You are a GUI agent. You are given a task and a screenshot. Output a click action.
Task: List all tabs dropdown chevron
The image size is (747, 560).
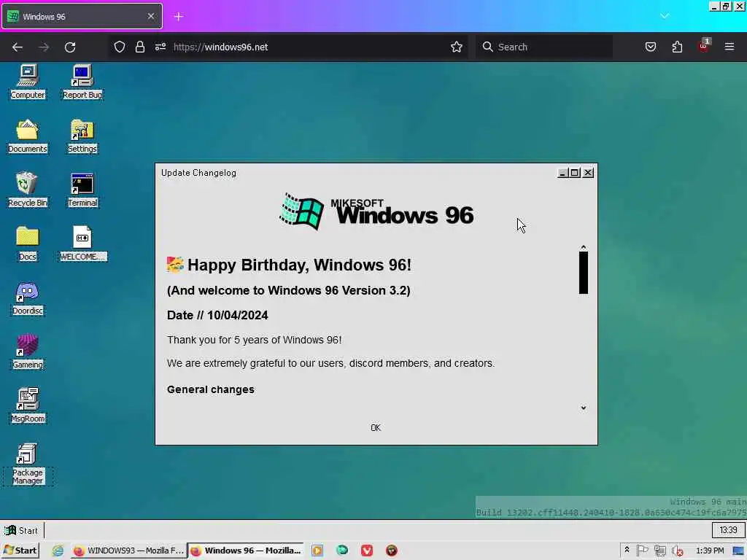[x=665, y=16]
